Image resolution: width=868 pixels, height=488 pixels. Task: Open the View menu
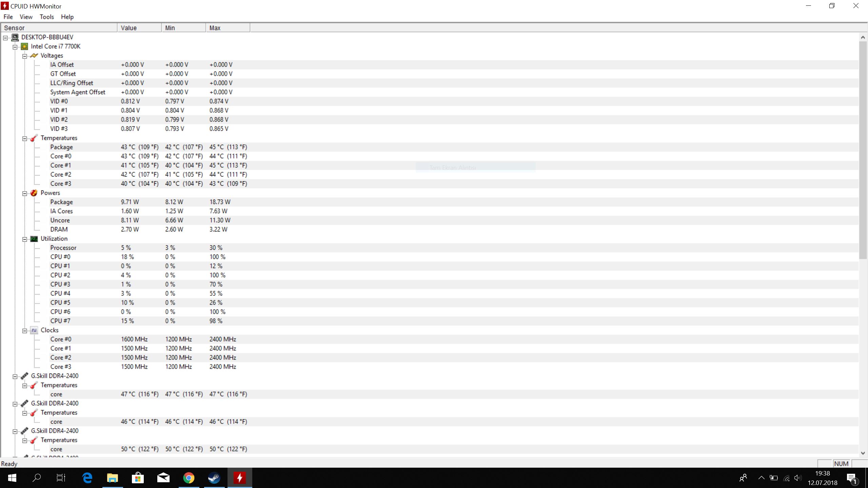(26, 17)
